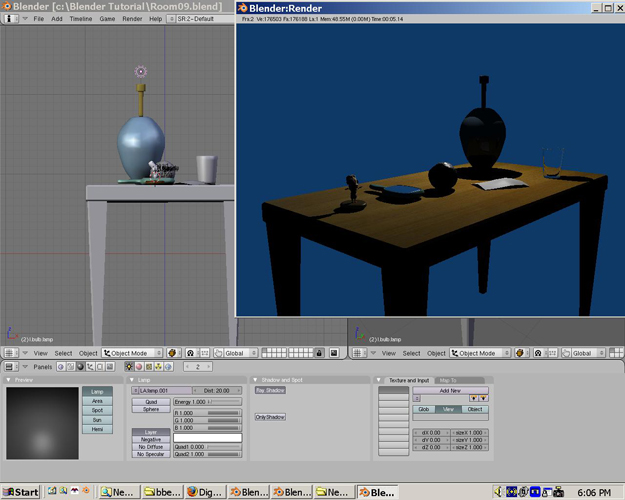Enable the OnlyShadow option
The height and width of the screenshot is (500, 625).
(x=270, y=416)
